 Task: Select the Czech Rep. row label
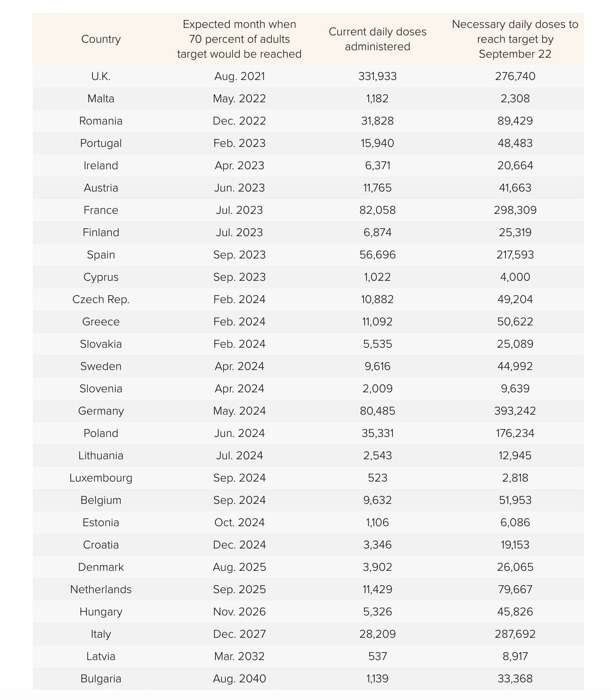[101, 299]
